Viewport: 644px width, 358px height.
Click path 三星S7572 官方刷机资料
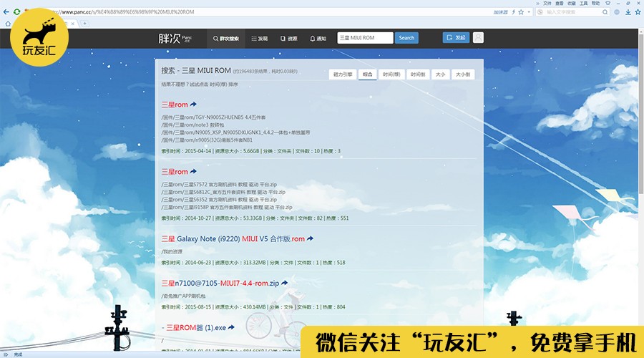[220, 185]
